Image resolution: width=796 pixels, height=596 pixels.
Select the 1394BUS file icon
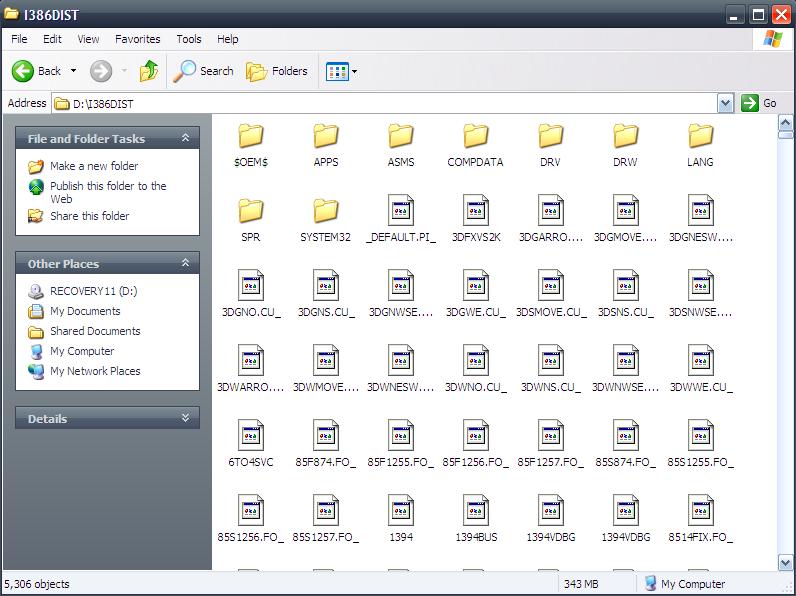[x=476, y=511]
